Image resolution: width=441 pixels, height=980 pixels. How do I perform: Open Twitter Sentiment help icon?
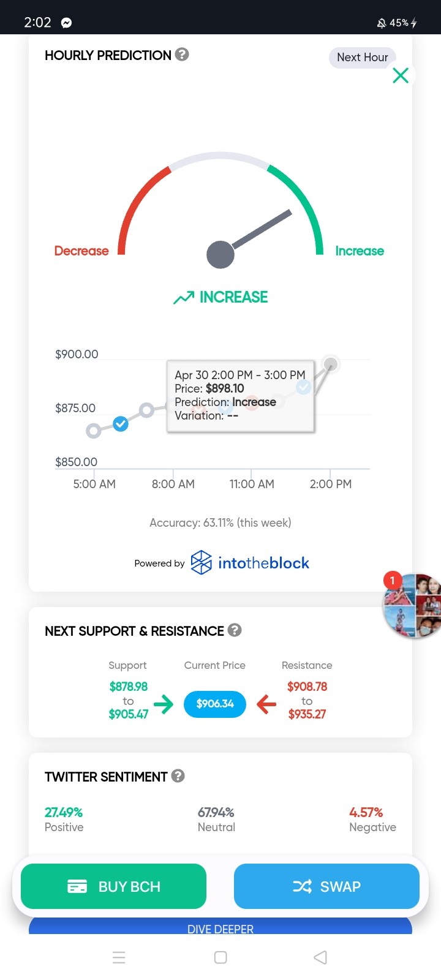pyautogui.click(x=178, y=776)
